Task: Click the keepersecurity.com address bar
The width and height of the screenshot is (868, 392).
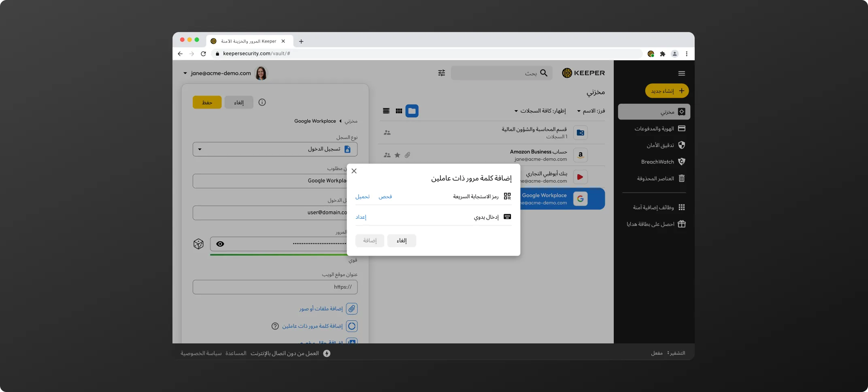Action: click(x=427, y=53)
